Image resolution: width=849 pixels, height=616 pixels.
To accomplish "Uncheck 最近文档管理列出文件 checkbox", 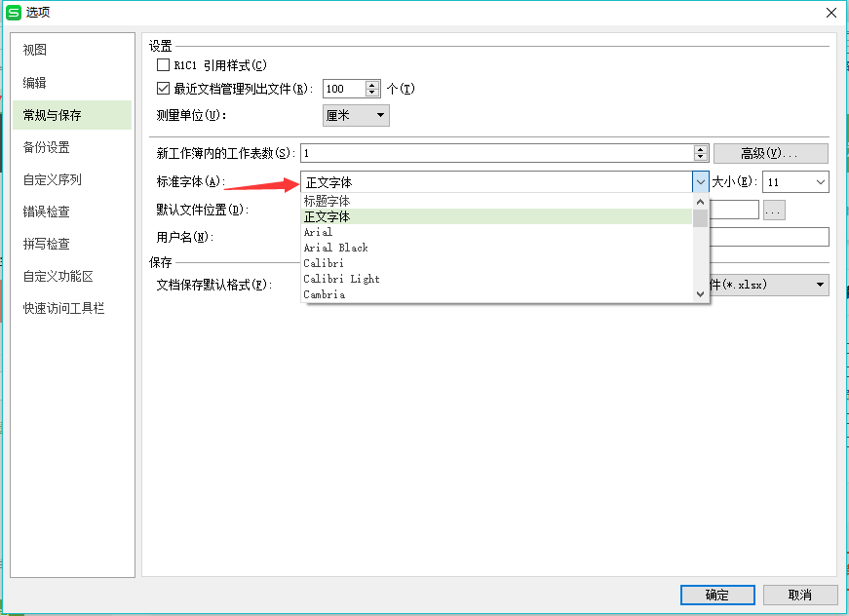I will (163, 89).
